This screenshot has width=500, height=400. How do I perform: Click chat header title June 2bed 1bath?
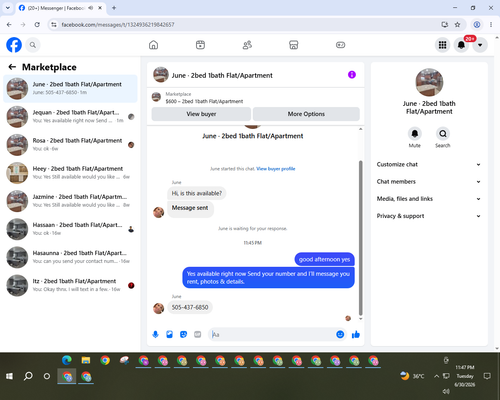pyautogui.click(x=222, y=76)
